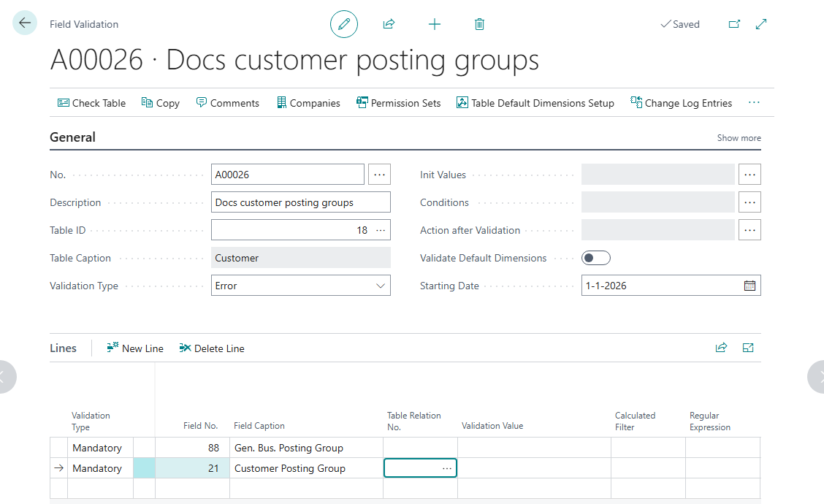The width and height of the screenshot is (824, 504).
Task: Go to the next record arrow
Action: [817, 376]
